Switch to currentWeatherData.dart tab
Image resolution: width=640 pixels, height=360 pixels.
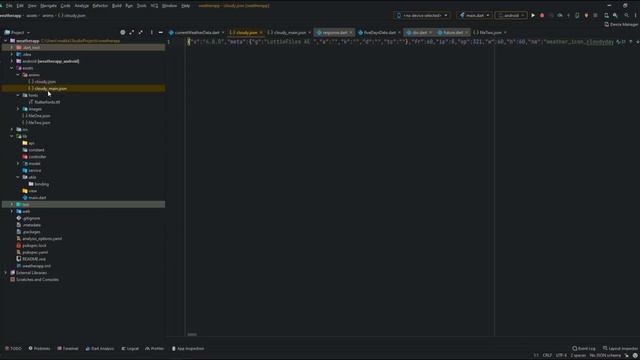click(x=196, y=32)
